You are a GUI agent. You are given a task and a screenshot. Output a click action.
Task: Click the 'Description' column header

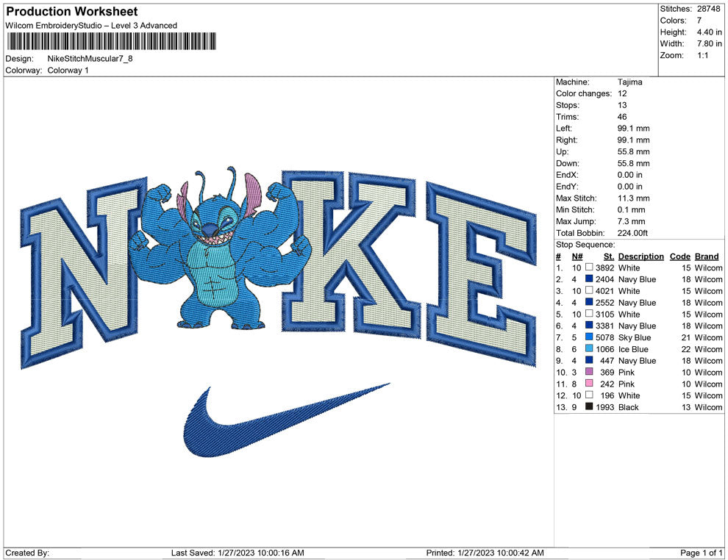[640, 256]
